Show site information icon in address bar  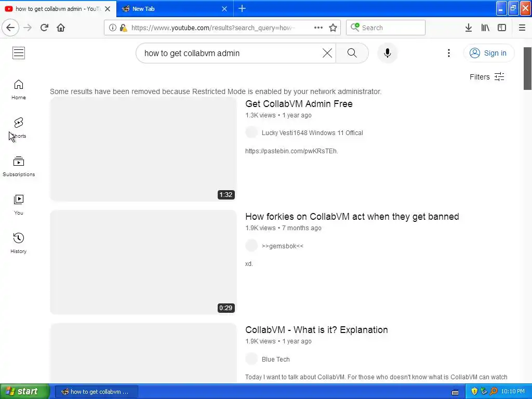[x=112, y=28]
